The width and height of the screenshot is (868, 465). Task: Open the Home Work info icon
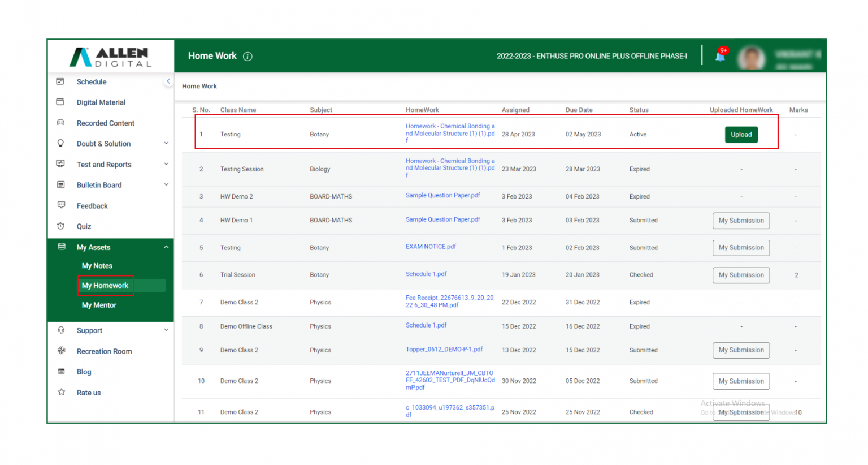coord(248,56)
